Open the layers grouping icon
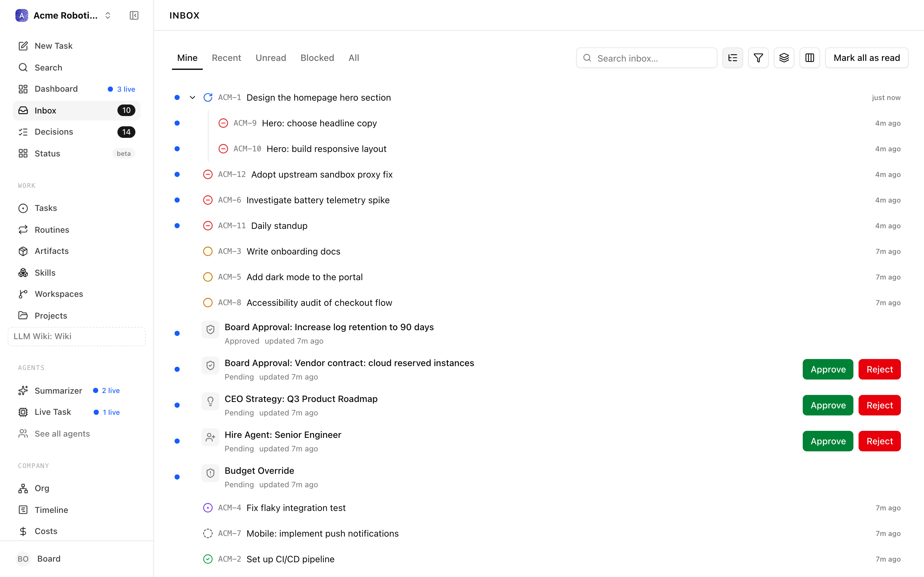This screenshot has width=924, height=577. coord(784,58)
